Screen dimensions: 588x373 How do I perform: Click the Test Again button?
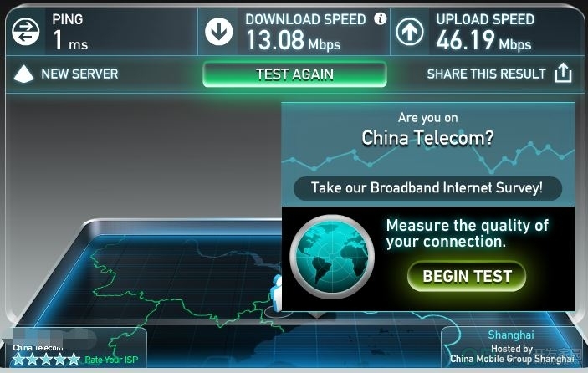294,74
